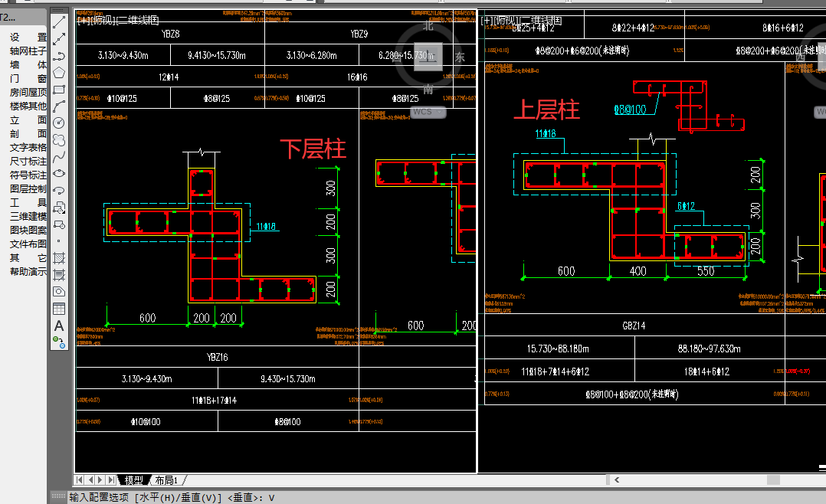Select the Construction Line tool

[x=59, y=39]
